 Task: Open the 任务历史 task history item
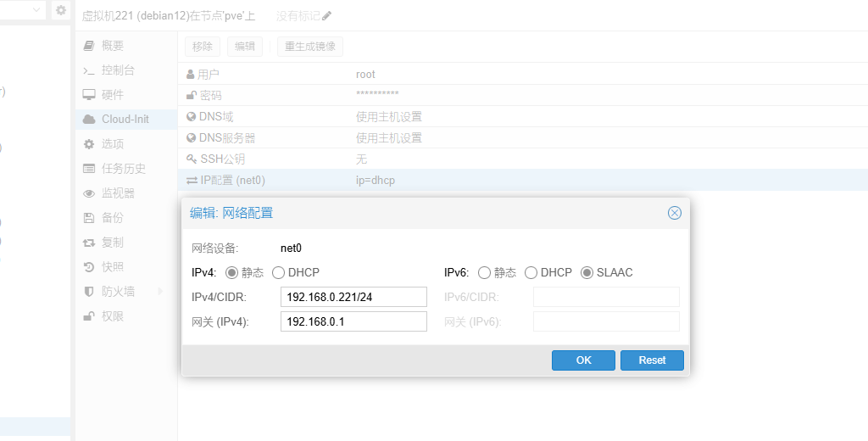pos(126,169)
